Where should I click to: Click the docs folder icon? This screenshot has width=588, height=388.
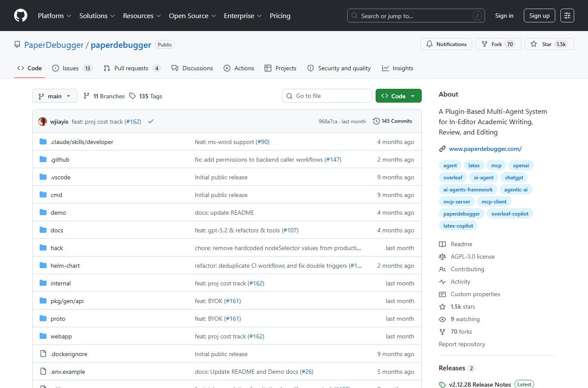click(43, 230)
